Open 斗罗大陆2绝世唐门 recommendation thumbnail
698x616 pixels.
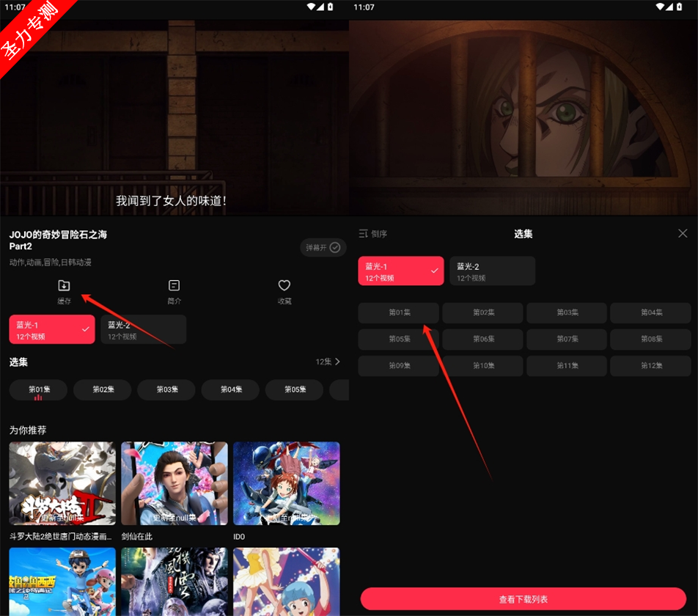pyautogui.click(x=62, y=483)
